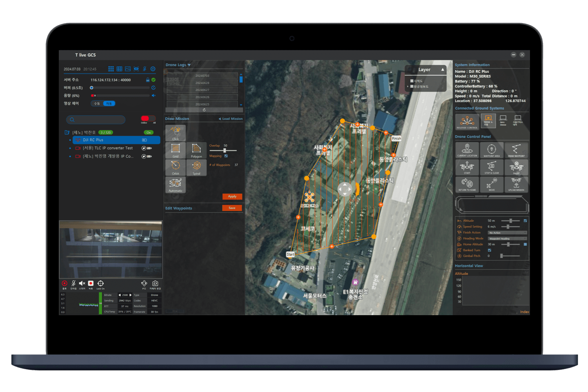Toggle the Home Altitude checkbox
The height and width of the screenshot is (392, 588).
[525, 244]
